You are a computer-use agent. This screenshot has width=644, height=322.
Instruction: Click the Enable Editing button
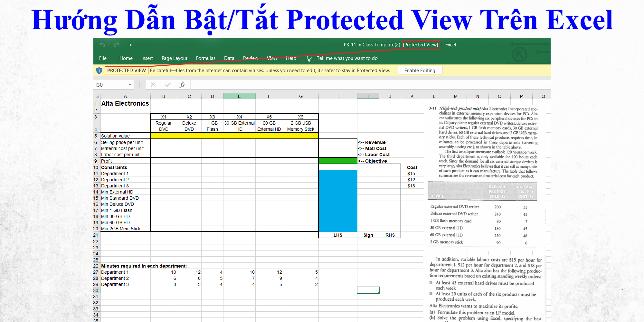[420, 70]
